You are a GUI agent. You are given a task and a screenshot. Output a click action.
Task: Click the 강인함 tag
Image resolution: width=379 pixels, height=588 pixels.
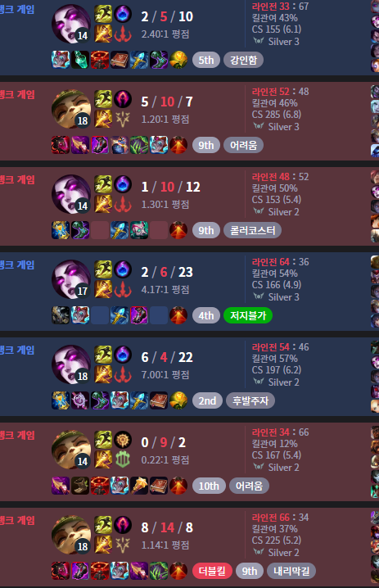click(243, 60)
